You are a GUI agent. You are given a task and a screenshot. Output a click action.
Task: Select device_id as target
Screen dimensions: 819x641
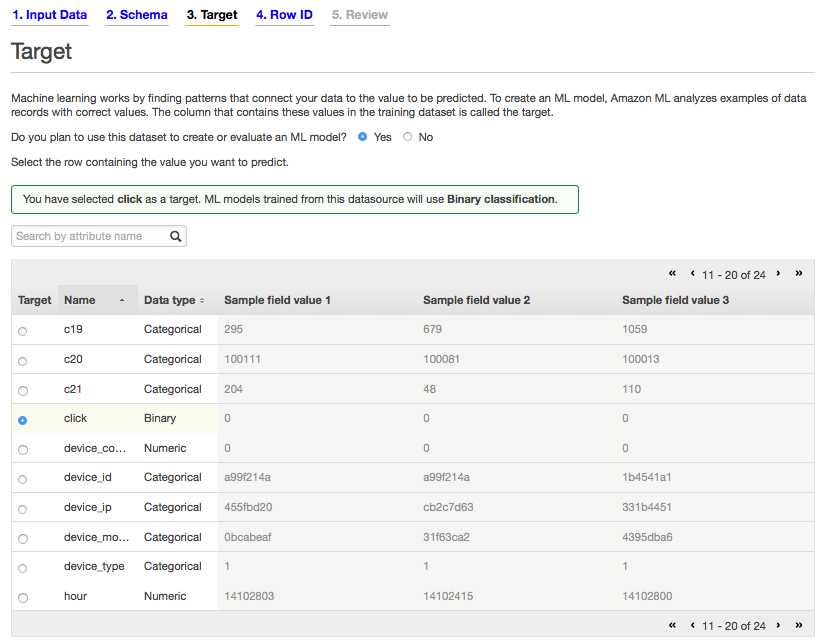click(22, 479)
